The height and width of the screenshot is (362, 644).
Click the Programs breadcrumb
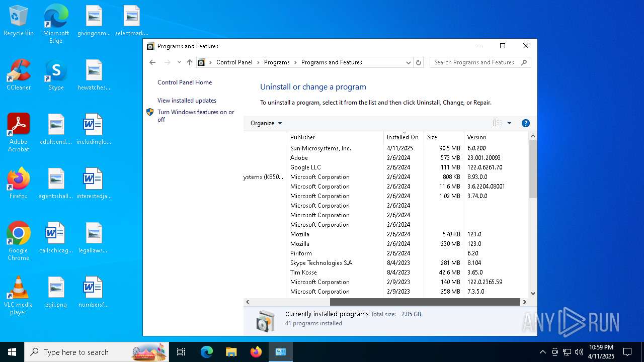pos(277,62)
